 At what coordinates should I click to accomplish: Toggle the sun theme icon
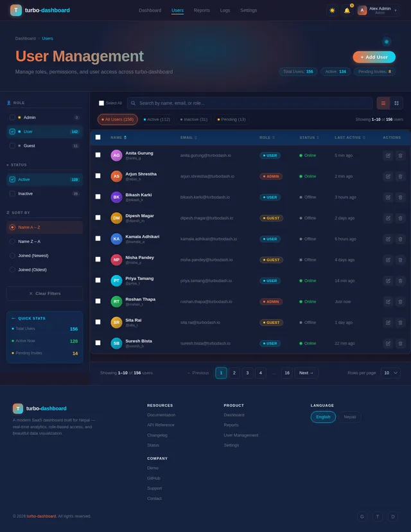pyautogui.click(x=332, y=10)
